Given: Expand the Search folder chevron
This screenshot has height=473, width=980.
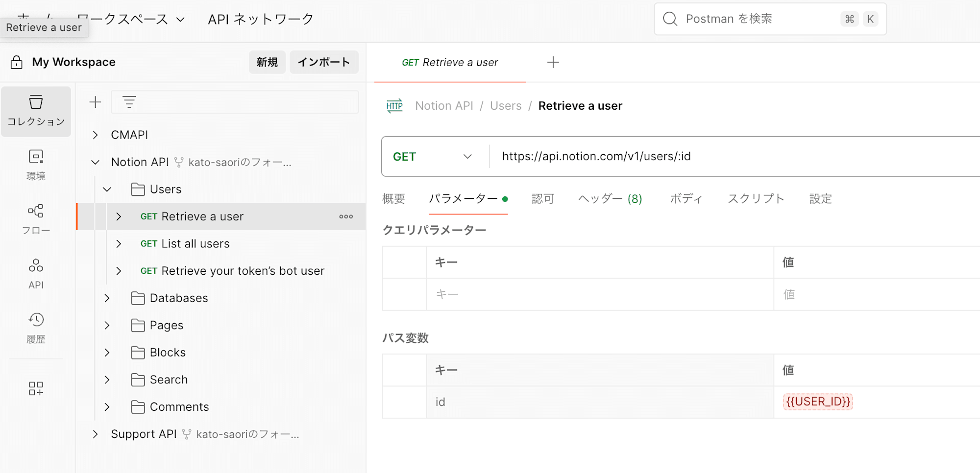Looking at the screenshot, I should tap(107, 380).
